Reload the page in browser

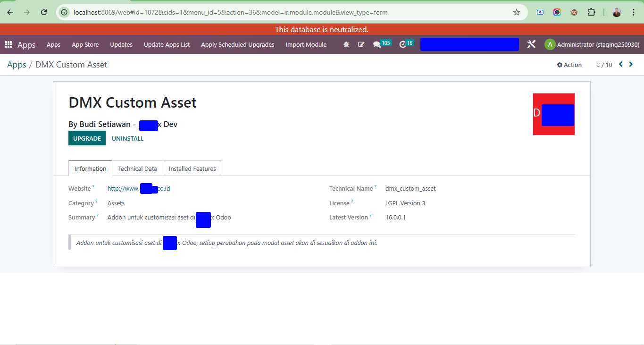coord(44,12)
